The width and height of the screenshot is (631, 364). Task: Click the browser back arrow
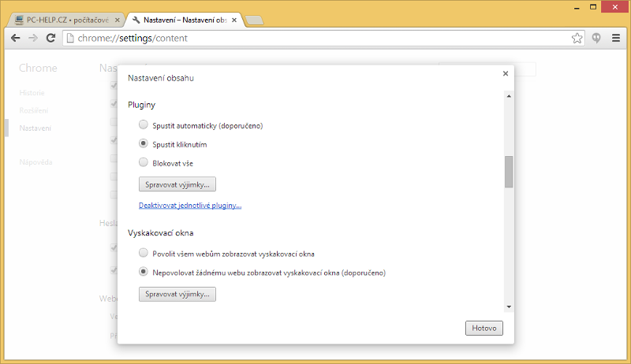[15, 38]
